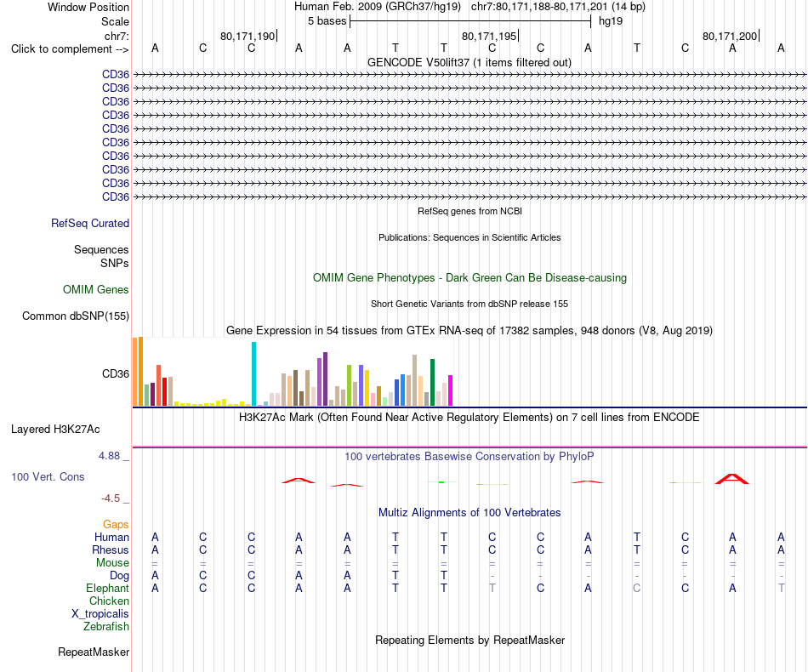Click the "OMIM Genes" track label

click(96, 289)
